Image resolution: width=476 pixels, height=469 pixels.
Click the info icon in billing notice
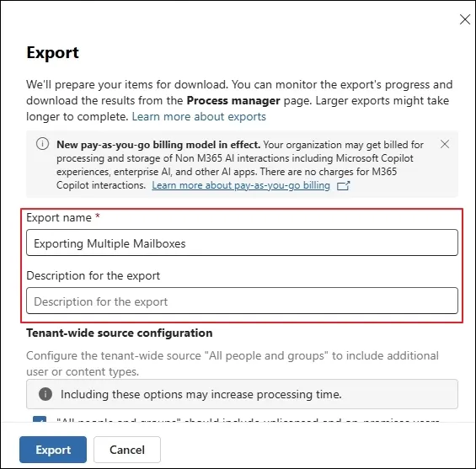point(42,144)
